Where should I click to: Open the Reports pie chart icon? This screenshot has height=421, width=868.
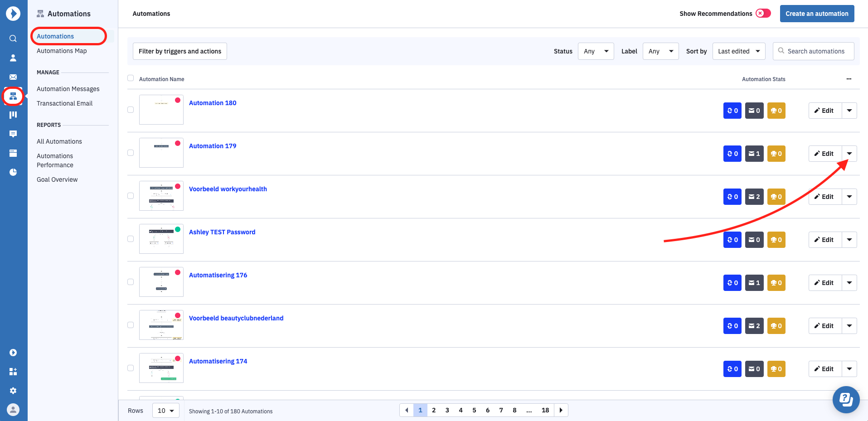(x=13, y=172)
